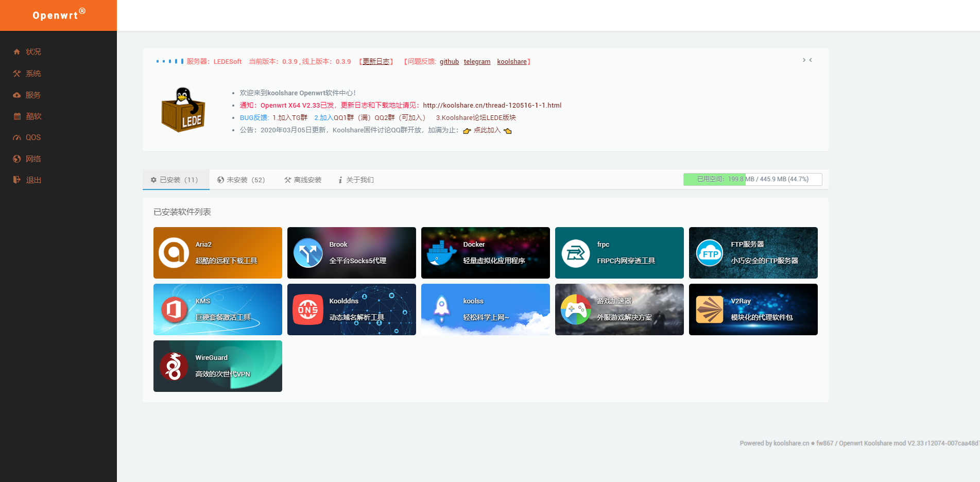Click the Koolddns DNS icon

[x=308, y=309]
